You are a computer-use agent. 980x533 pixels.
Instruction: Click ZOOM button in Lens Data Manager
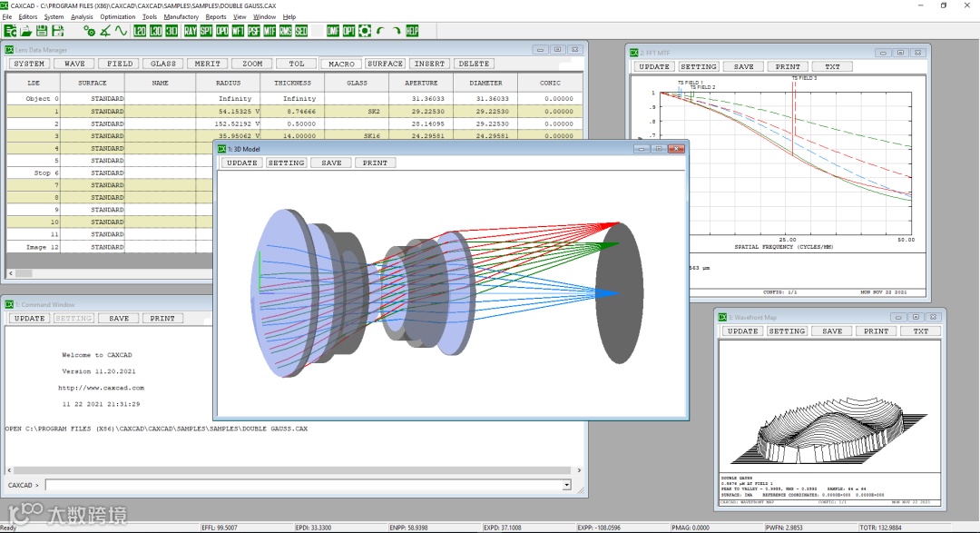tap(252, 64)
